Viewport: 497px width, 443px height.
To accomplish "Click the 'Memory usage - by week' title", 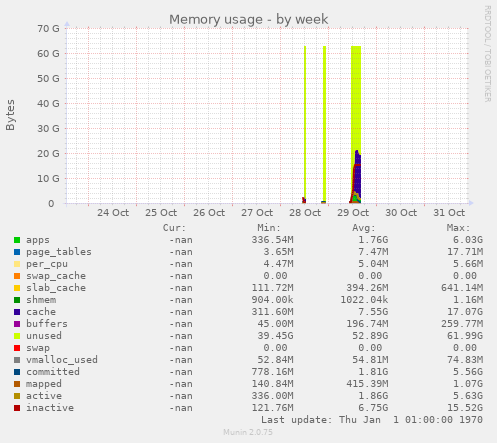I will click(248, 20).
